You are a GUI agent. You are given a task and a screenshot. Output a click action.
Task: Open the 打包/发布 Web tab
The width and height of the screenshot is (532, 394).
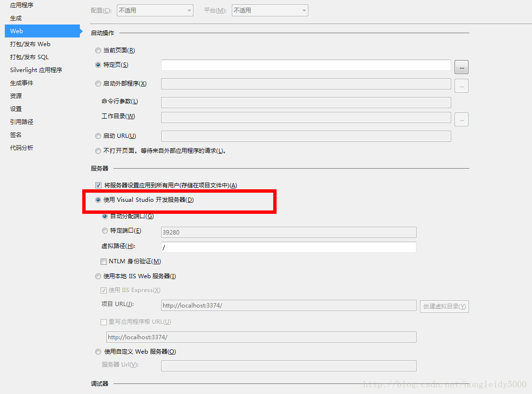pyautogui.click(x=30, y=44)
